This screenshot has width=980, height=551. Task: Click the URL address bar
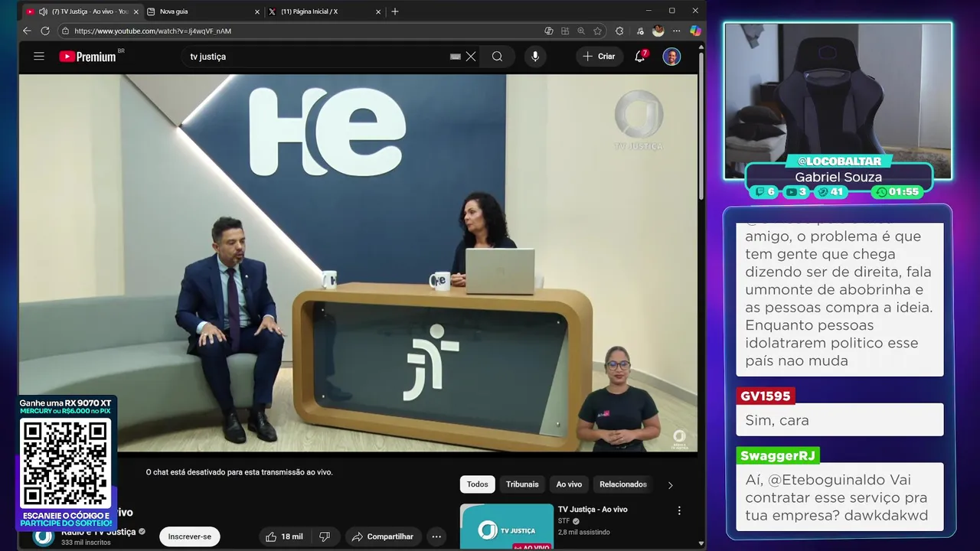pyautogui.click(x=306, y=31)
